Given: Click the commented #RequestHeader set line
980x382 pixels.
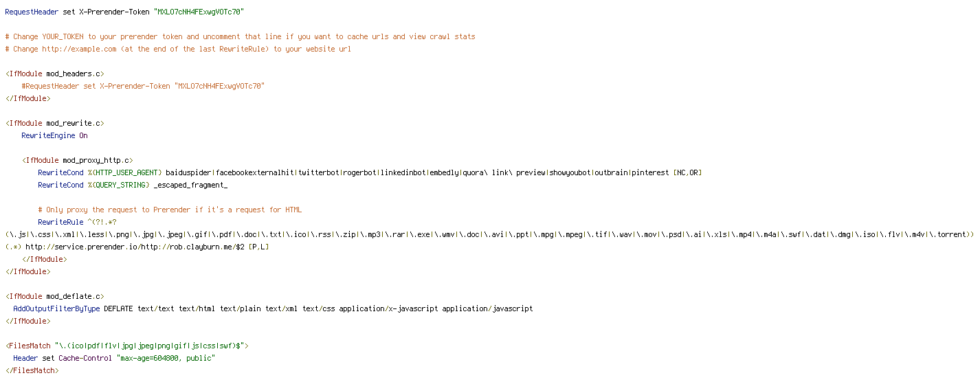Looking at the screenshot, I should [143, 86].
